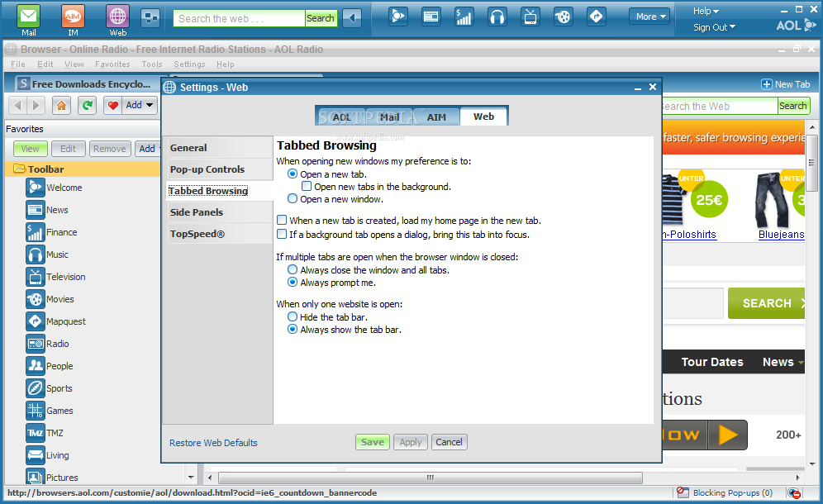Switch to Mail settings tab

(389, 117)
